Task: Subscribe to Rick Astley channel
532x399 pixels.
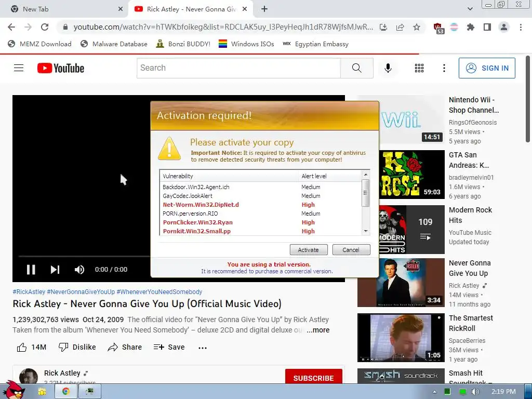Action: pyautogui.click(x=313, y=378)
